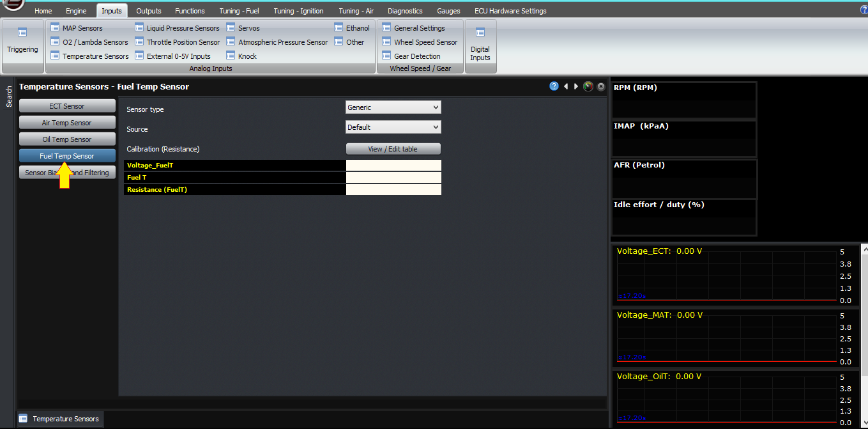Switch to Diagnostics tab

tap(405, 11)
